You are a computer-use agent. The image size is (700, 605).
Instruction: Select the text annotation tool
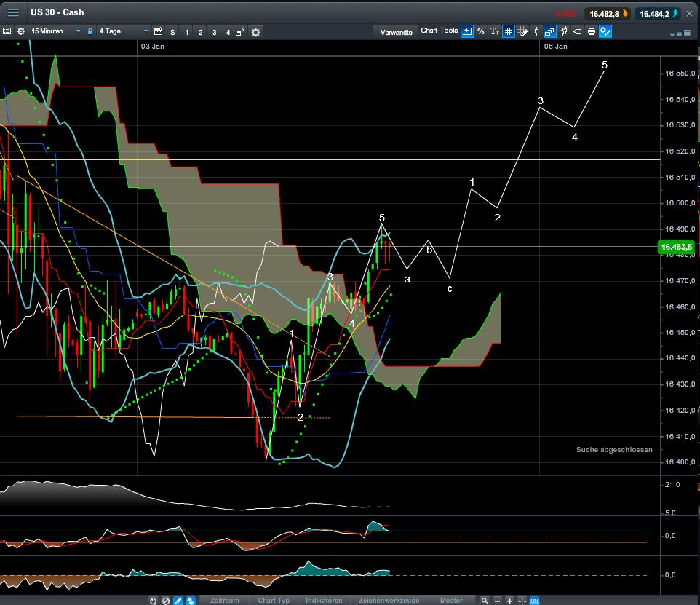495,31
